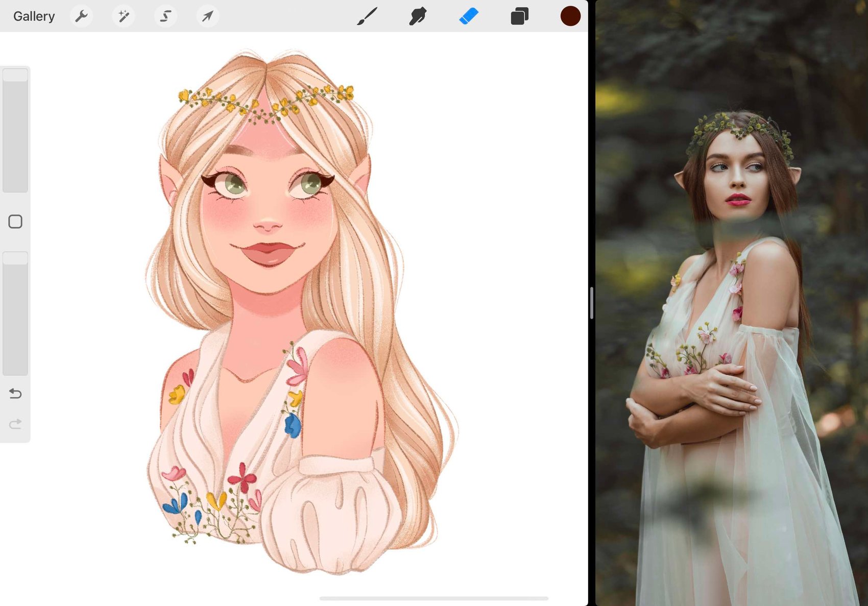Open the Adjustments magic wand menu
This screenshot has width=868, height=606.
(x=124, y=16)
